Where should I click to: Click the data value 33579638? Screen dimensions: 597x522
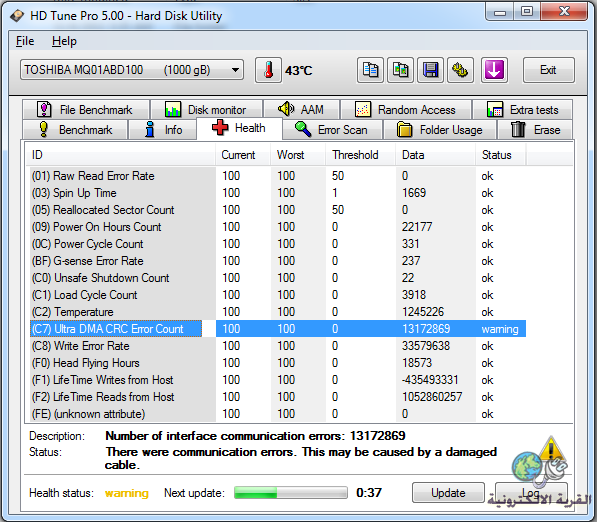pyautogui.click(x=426, y=346)
